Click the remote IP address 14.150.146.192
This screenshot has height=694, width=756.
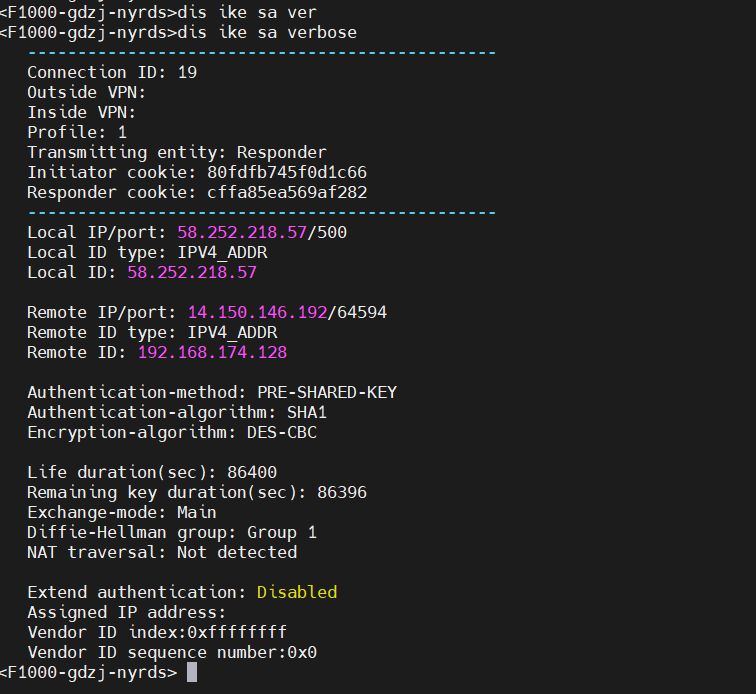257,312
